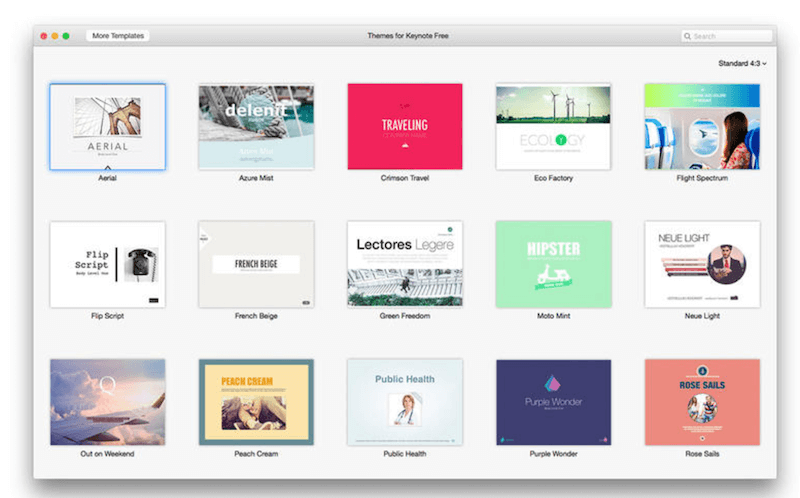
Task: Choose the Public Health theme thumbnail
Action: point(405,402)
